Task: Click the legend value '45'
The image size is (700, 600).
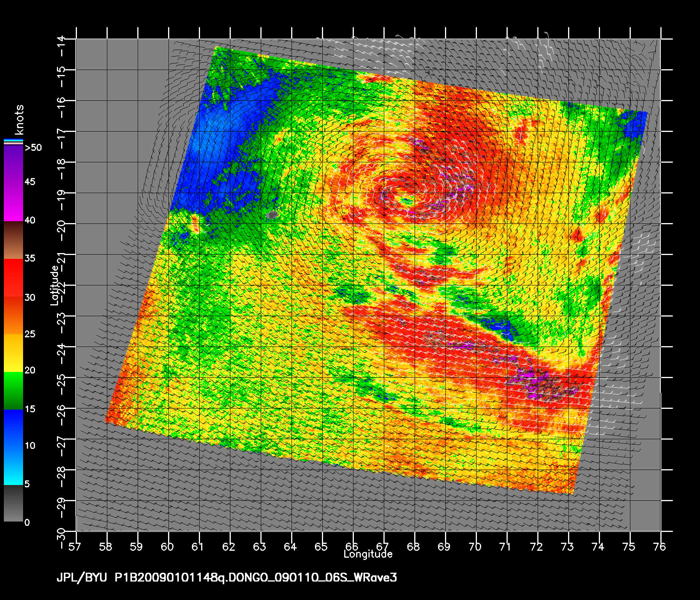Action: click(30, 182)
